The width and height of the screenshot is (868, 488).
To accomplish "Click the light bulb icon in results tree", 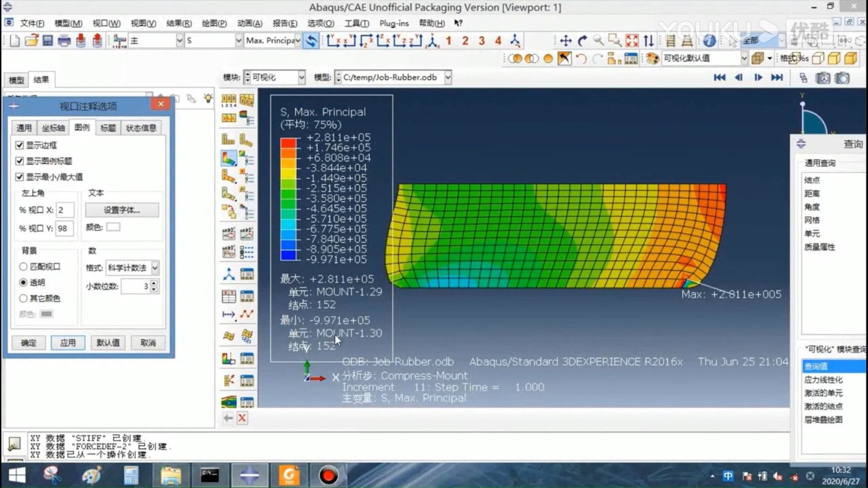I will 208,98.
